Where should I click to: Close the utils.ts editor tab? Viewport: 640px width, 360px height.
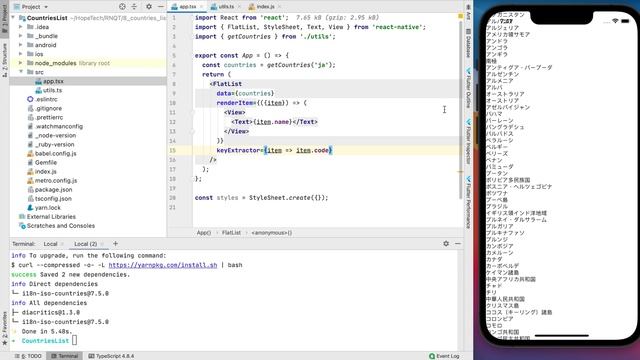[239, 7]
